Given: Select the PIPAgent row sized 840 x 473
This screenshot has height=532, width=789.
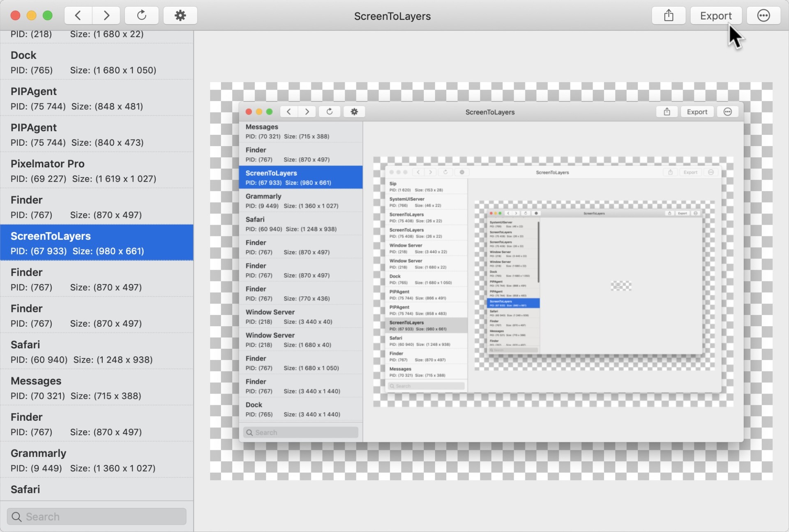Looking at the screenshot, I should point(97,134).
